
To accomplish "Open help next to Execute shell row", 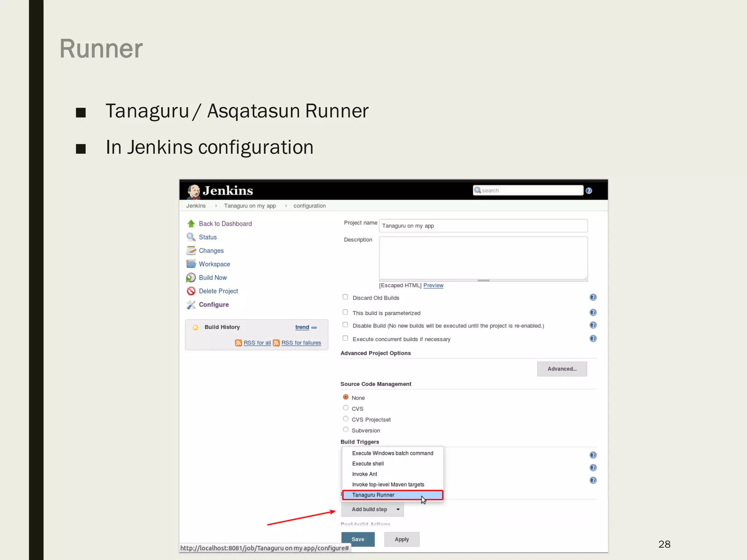I will tap(593, 468).
